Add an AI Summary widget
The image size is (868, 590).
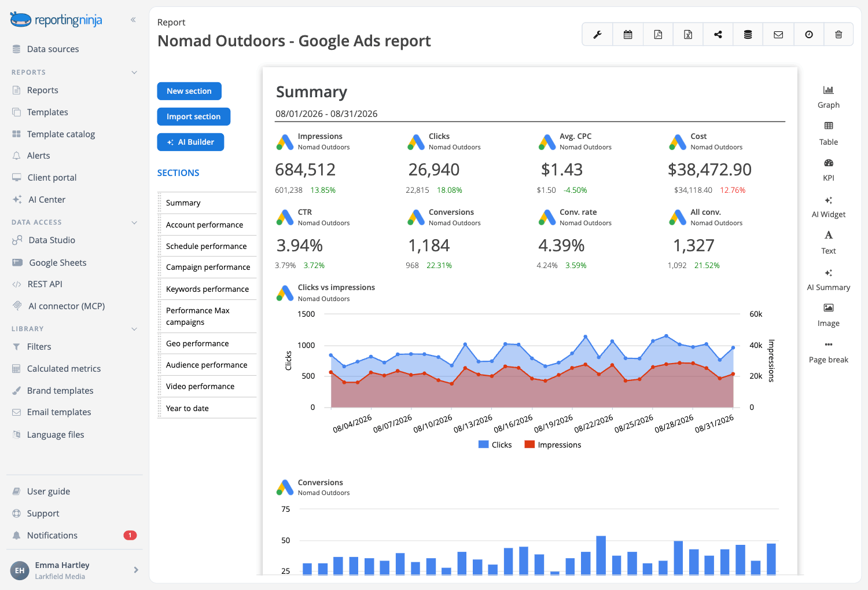pos(829,279)
